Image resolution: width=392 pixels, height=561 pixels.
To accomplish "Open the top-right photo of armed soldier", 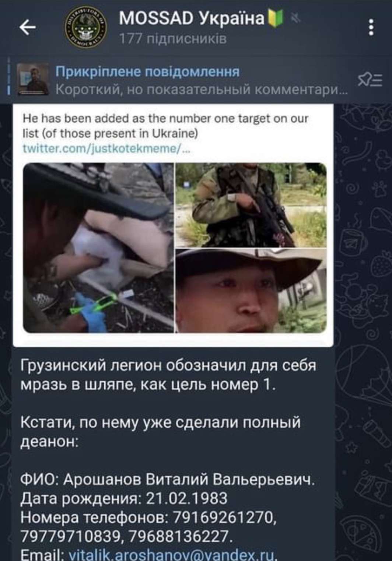I will [x=251, y=205].
